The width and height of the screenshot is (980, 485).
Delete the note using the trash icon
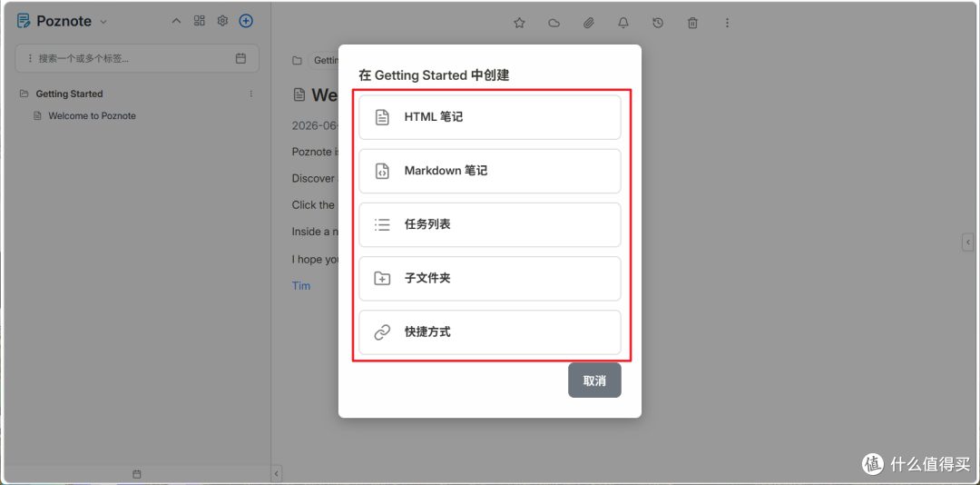click(692, 23)
